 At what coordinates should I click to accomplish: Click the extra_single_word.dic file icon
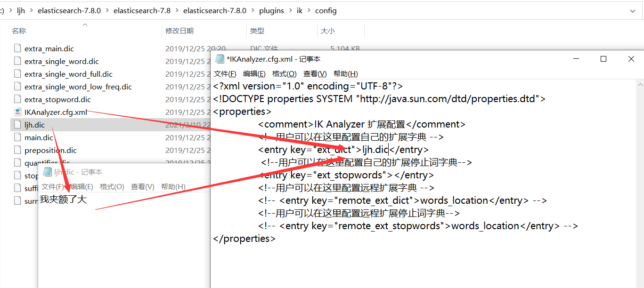click(x=17, y=61)
